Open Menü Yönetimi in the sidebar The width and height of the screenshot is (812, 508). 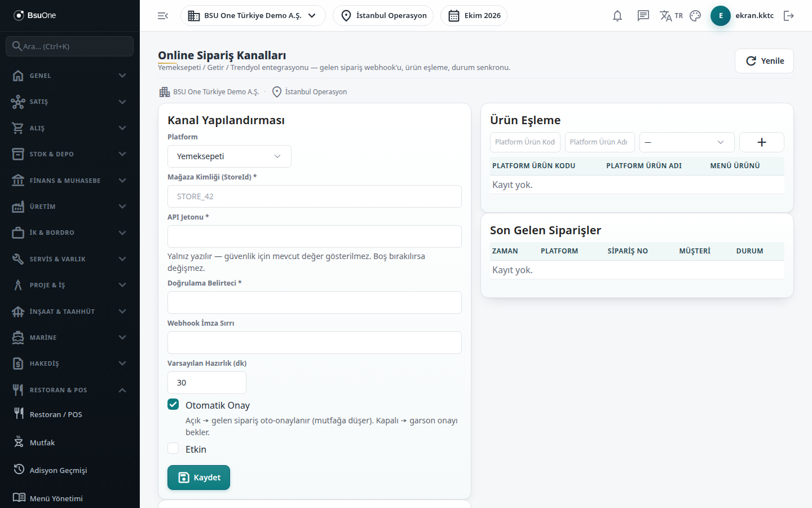70,498
